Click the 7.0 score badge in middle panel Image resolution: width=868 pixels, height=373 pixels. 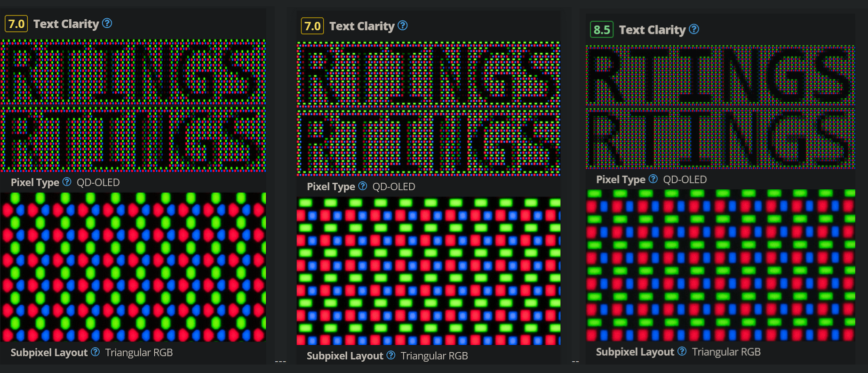(x=312, y=26)
